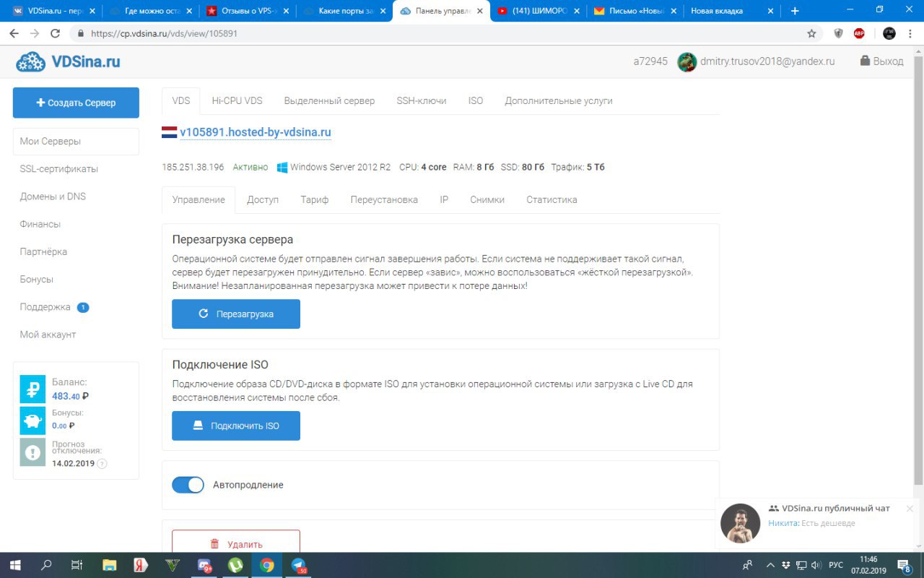Open Windows search in the taskbar
Viewport: 924px width, 578px height.
tap(46, 565)
